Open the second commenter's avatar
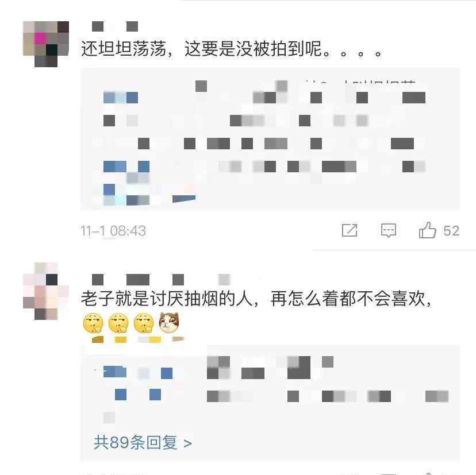The height and width of the screenshot is (475, 476). click(46, 291)
